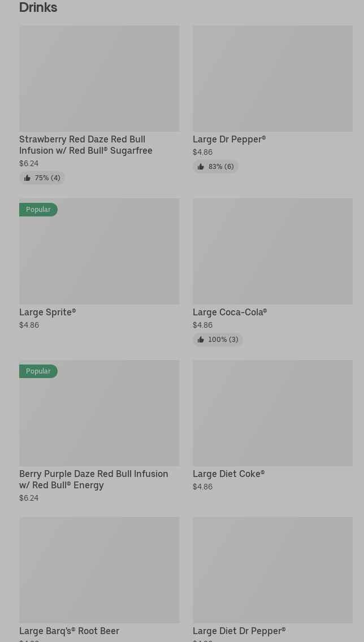Click Popular badge on Large Sprite

click(38, 210)
